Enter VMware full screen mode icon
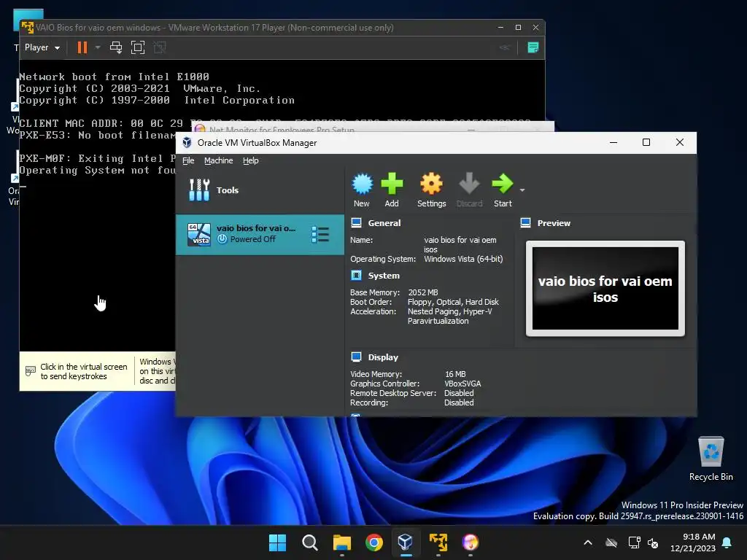 tap(138, 47)
